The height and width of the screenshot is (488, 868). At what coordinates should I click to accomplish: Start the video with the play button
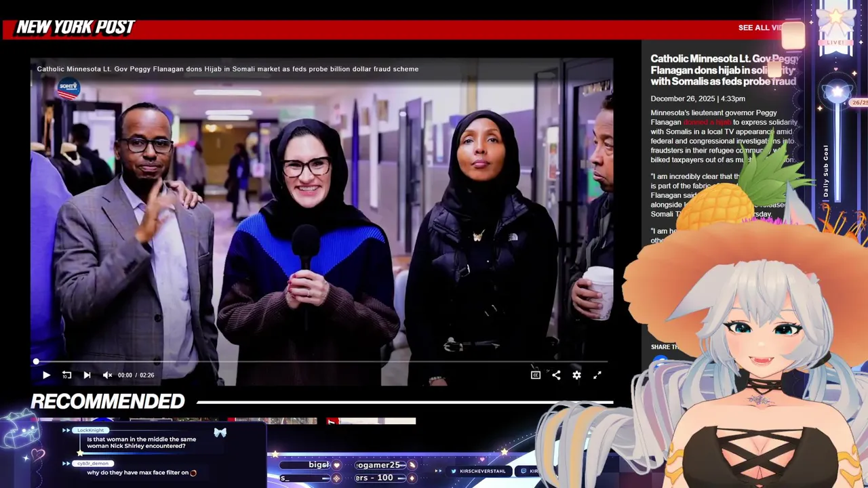(46, 375)
